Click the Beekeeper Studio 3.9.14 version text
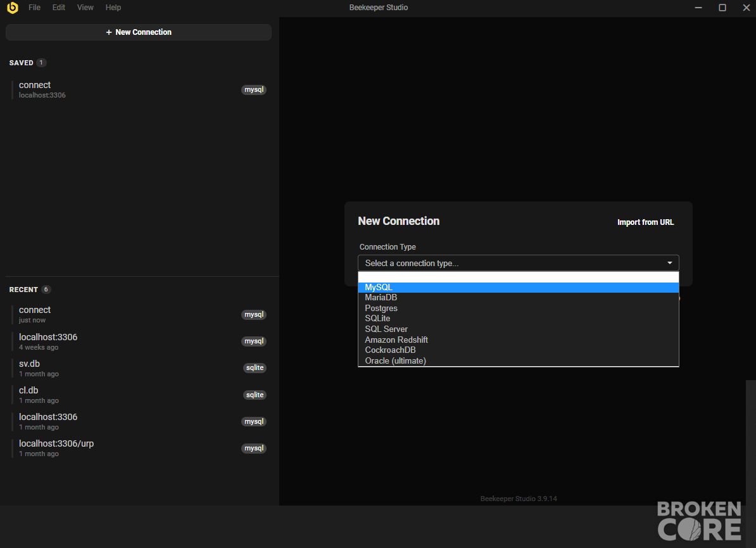The width and height of the screenshot is (756, 548). 519,499
